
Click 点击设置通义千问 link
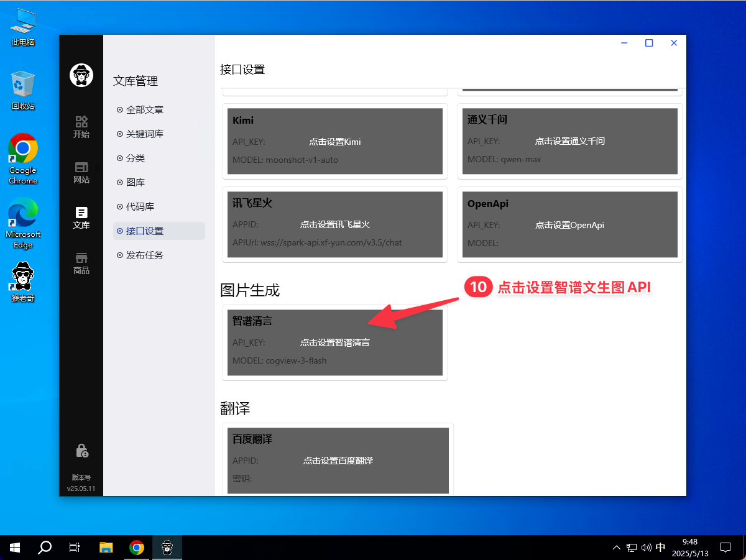tap(570, 141)
